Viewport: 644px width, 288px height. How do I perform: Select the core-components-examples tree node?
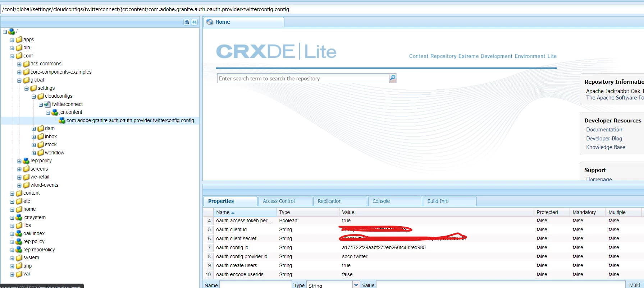pyautogui.click(x=61, y=72)
